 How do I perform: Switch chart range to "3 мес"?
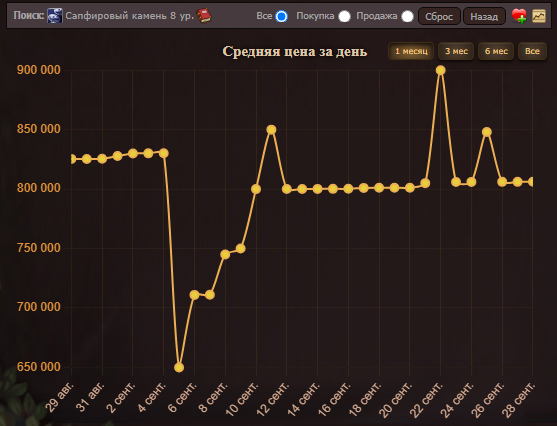tap(456, 51)
